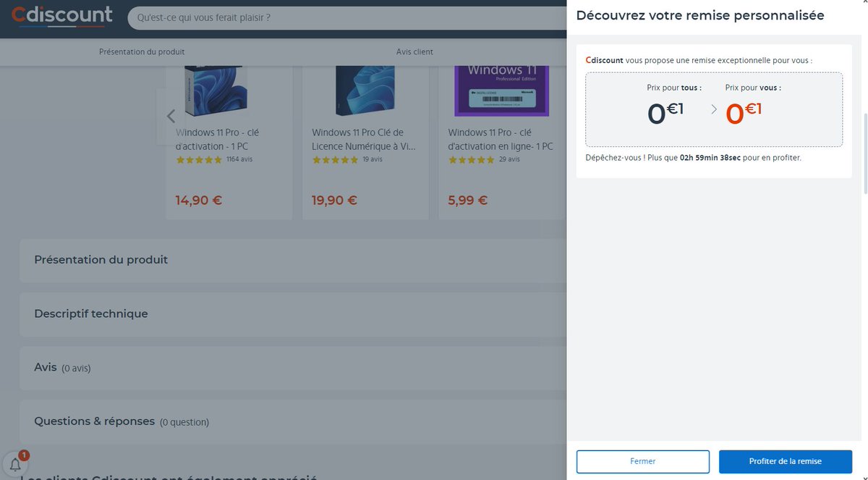Image resolution: width=868 pixels, height=480 pixels.
Task: Click the "Prix pour vous" orange price
Action: (744, 114)
